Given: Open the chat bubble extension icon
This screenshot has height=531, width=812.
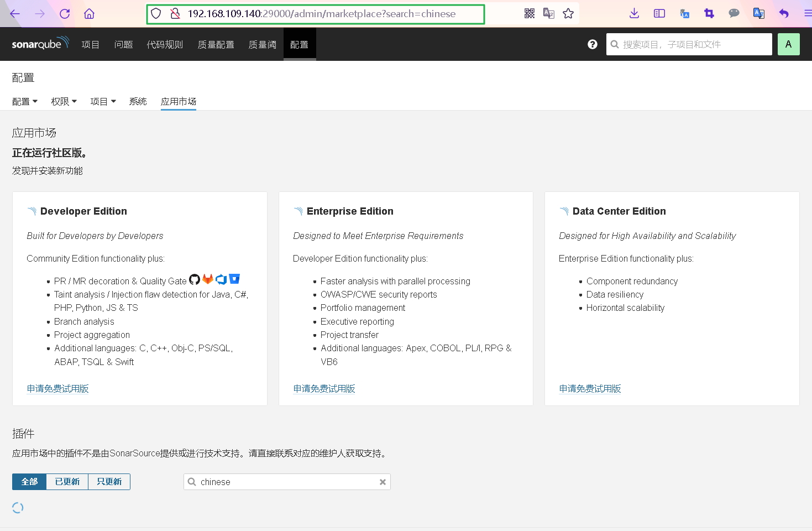Looking at the screenshot, I should click(x=734, y=14).
